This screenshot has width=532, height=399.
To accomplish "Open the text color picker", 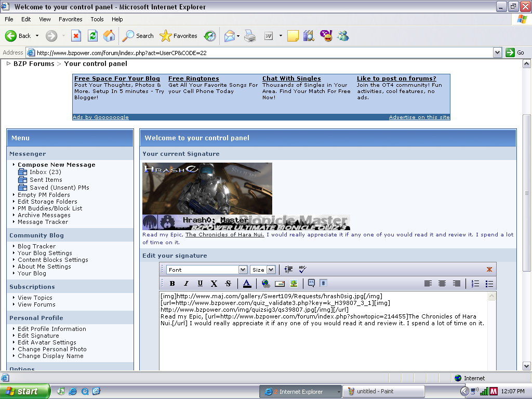I will (247, 284).
